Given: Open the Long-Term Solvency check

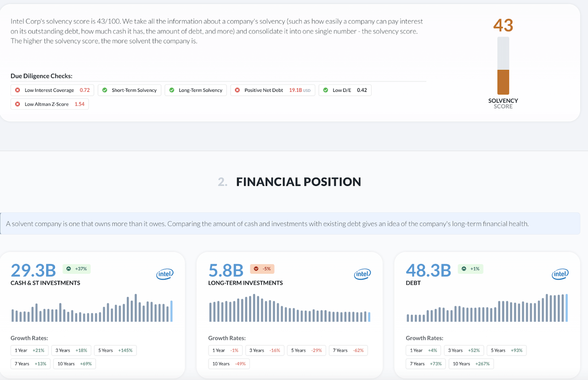Looking at the screenshot, I should pyautogui.click(x=196, y=90).
